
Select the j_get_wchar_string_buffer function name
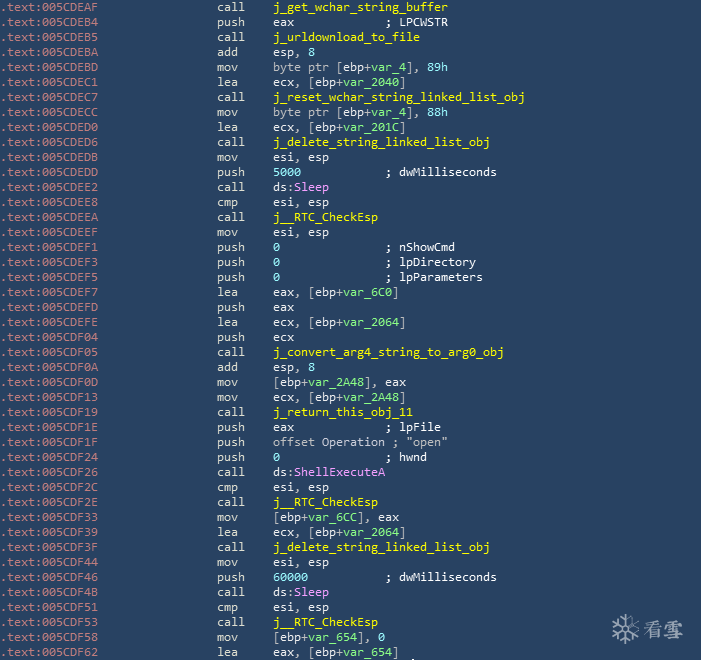pos(360,7)
